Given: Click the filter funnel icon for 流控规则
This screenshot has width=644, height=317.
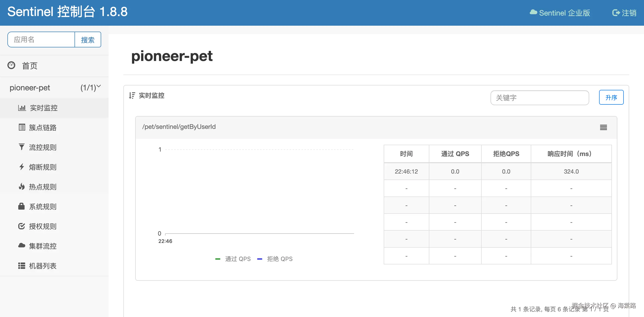Looking at the screenshot, I should (22, 147).
